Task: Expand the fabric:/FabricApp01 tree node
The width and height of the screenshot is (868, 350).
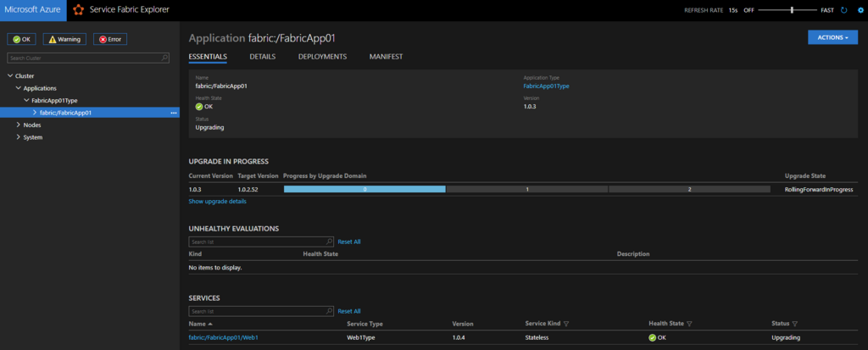Action: point(35,113)
